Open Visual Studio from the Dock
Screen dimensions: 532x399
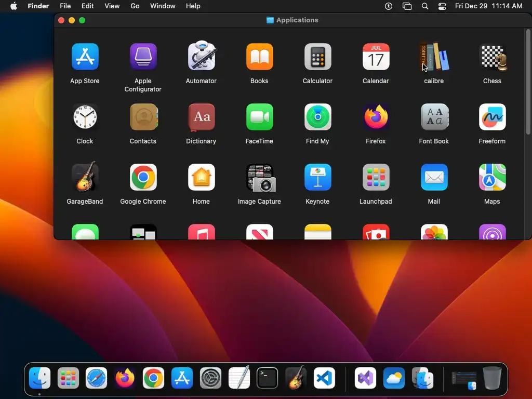point(365,378)
